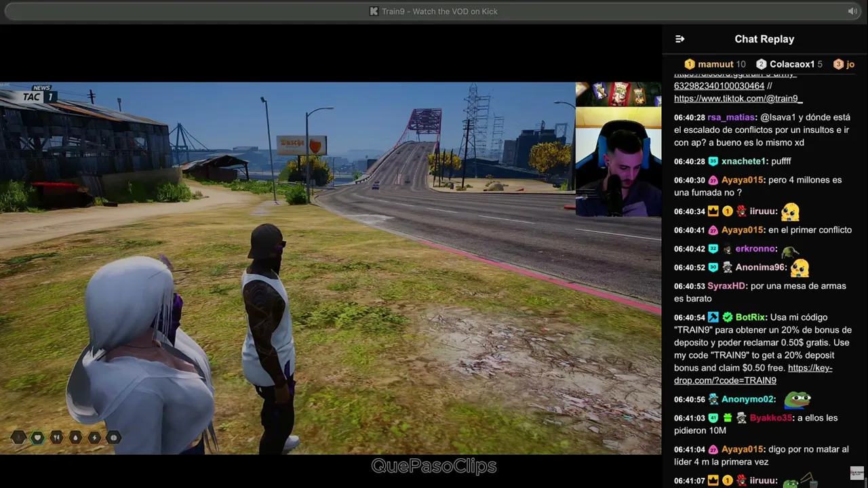
Task: Click the green gift badge beside Byakko35
Action: (x=727, y=418)
